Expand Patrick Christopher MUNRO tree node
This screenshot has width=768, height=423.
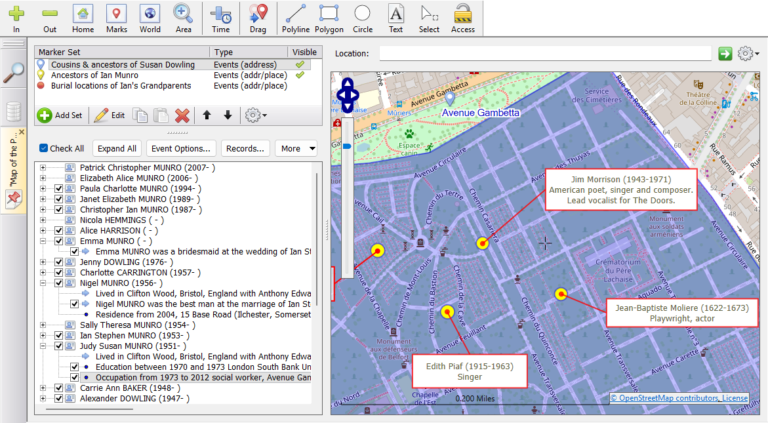43,167
